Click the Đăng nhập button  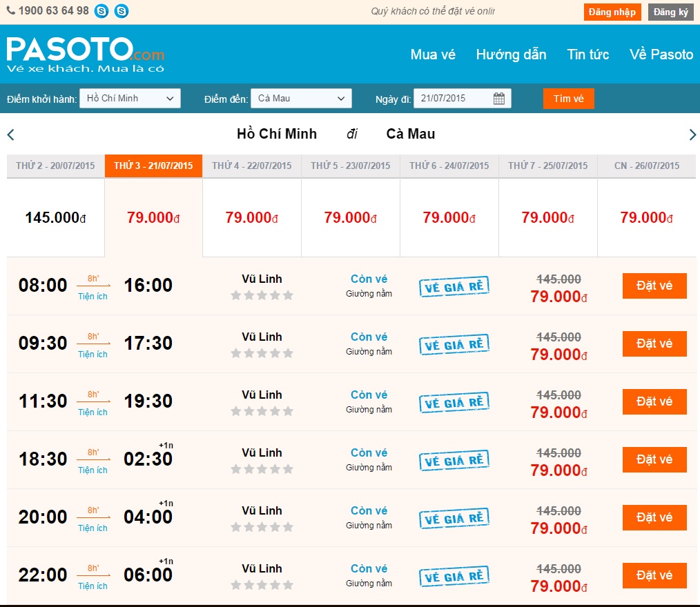(x=612, y=12)
